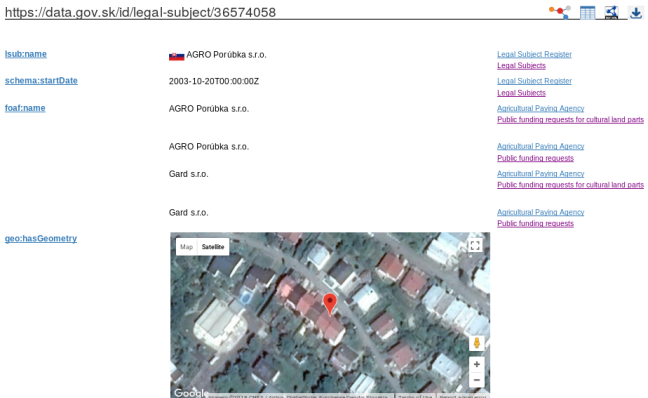648x398 pixels.
Task: Click the table view icon
Action: 587,12
